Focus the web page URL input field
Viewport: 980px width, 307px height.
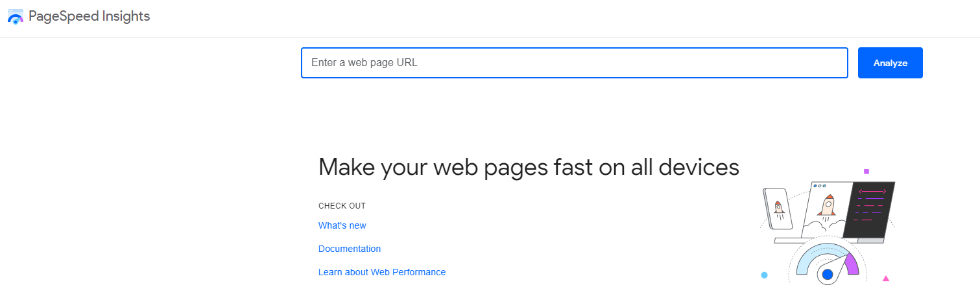[x=574, y=63]
